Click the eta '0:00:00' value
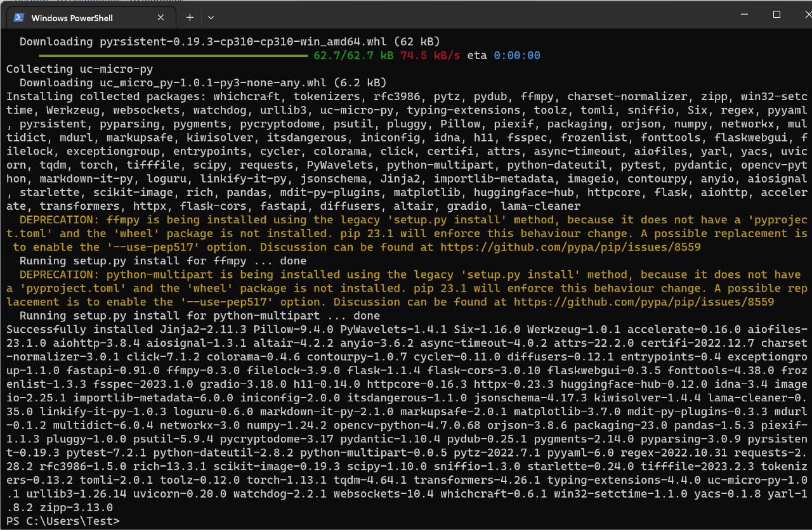812x530 pixels. (x=517, y=56)
